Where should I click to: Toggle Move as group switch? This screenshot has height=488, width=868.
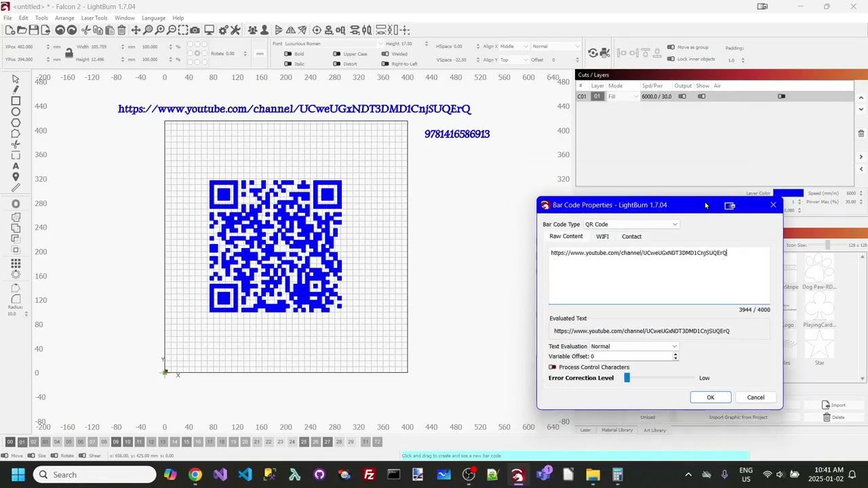point(671,47)
